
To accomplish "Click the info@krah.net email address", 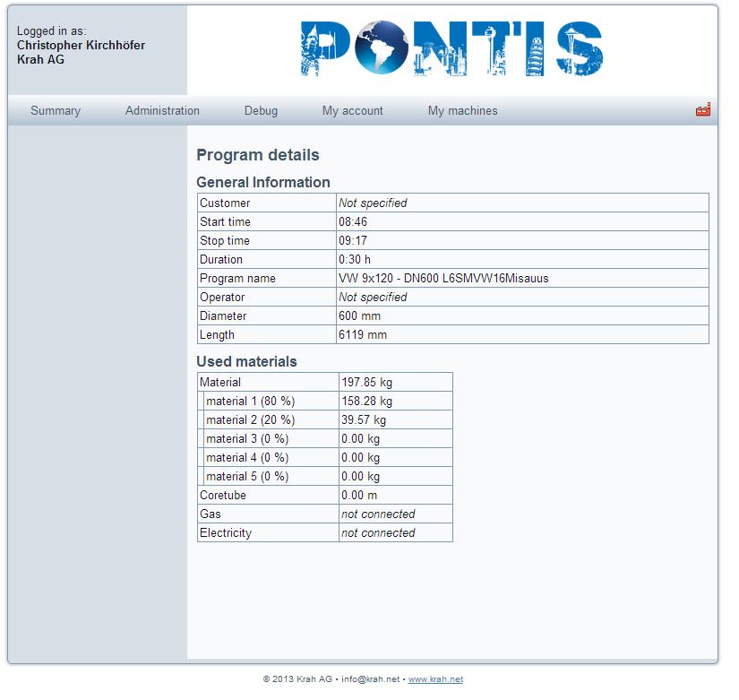I will point(370,679).
